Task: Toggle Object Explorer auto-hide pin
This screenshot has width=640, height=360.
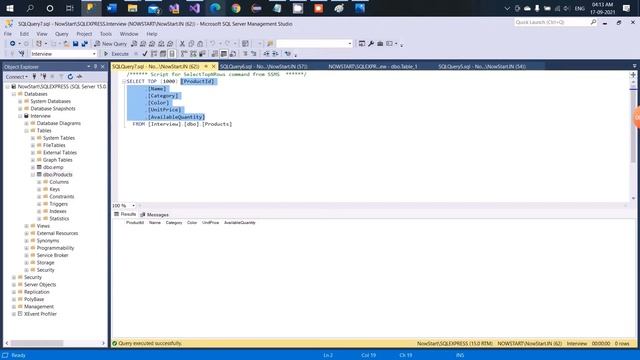Action: coord(95,66)
